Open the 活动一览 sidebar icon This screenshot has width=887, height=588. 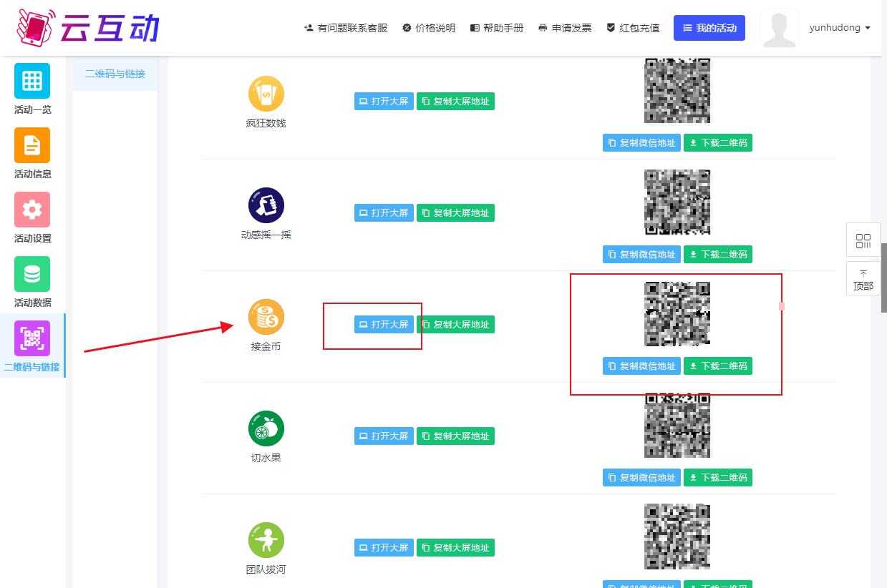[32, 81]
